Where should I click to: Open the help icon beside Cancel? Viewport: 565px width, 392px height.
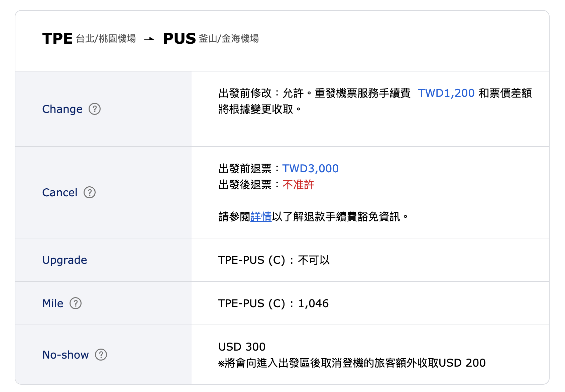click(90, 192)
